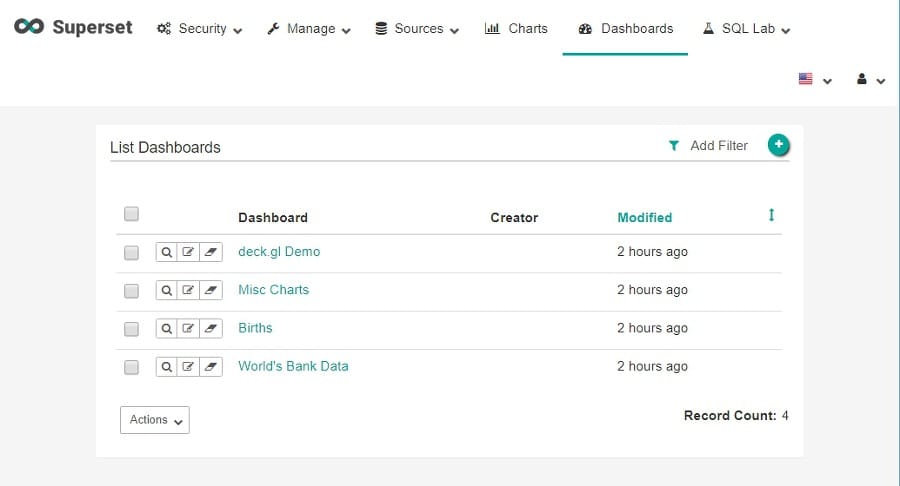Viewport: 900px width, 486px height.
Task: Sort by the Modified column header
Action: click(644, 217)
